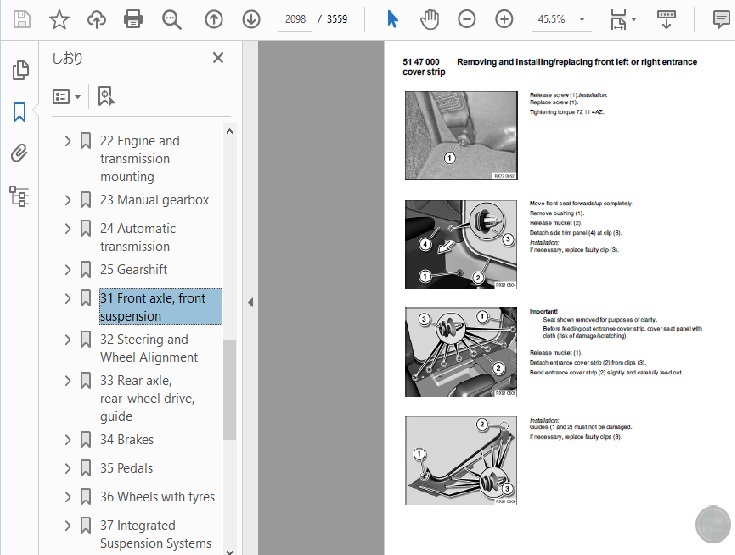Go to the next page
This screenshot has height=555, width=735.
[x=251, y=19]
